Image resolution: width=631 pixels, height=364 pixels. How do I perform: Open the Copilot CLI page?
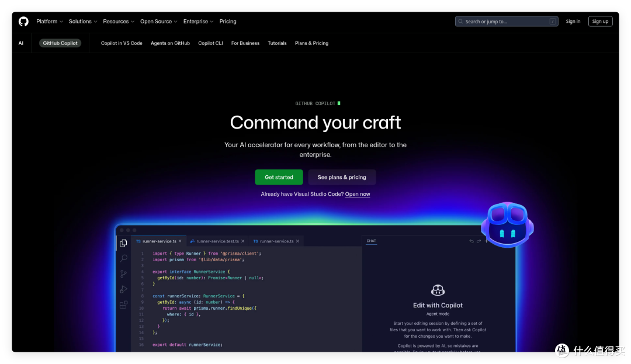coord(210,43)
